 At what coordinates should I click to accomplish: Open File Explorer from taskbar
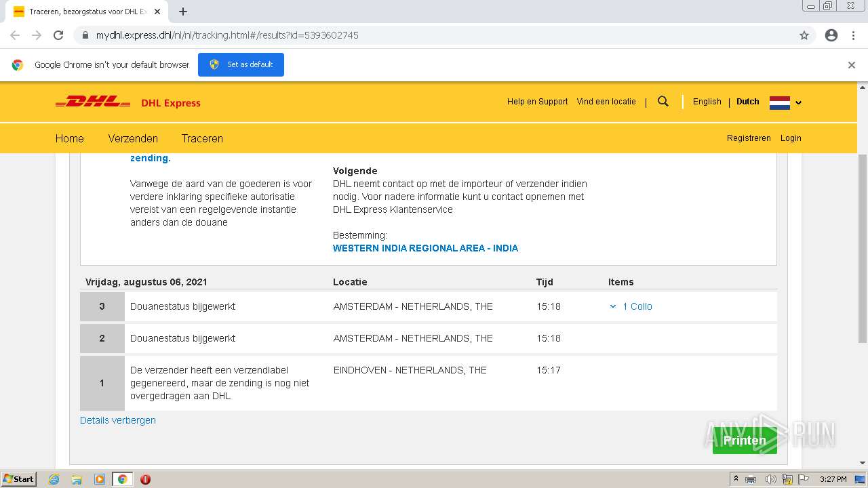pos(77,479)
